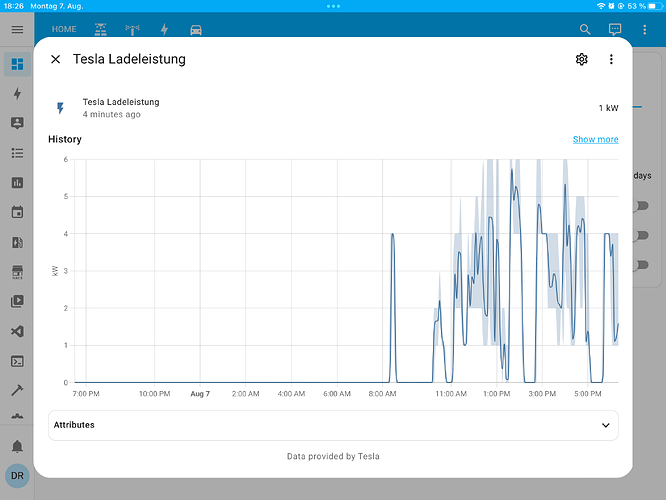Open the HACS store icon in sidebar
Image resolution: width=666 pixels, height=500 pixels.
point(17,272)
